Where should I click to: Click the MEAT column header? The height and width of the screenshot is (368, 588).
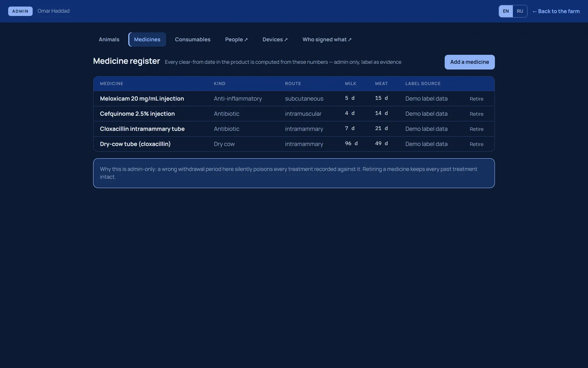point(381,84)
